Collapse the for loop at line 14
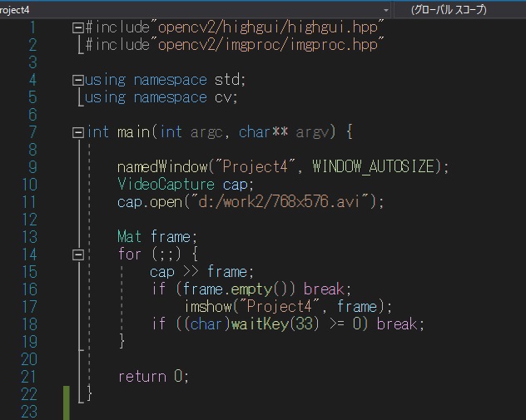Viewport: 526px width, 420px height. pos(78,255)
